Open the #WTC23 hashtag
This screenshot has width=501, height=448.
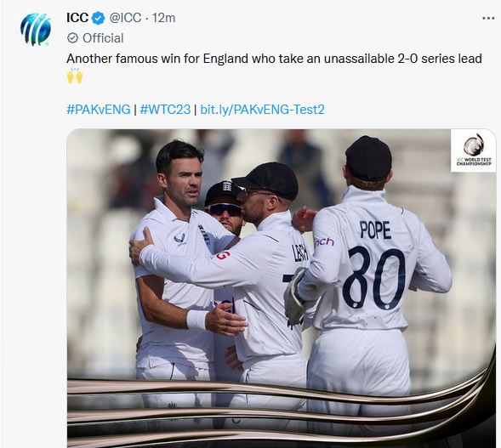click(x=165, y=110)
